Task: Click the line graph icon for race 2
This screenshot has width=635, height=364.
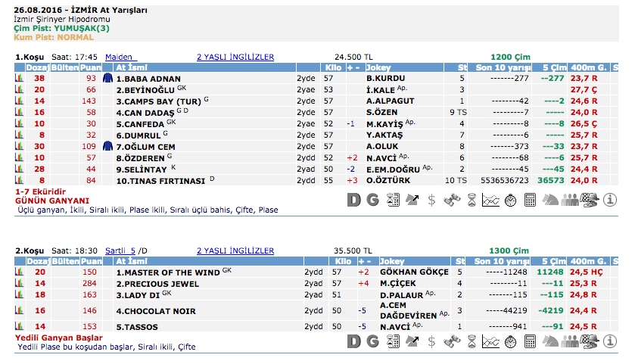Action: 490,341
